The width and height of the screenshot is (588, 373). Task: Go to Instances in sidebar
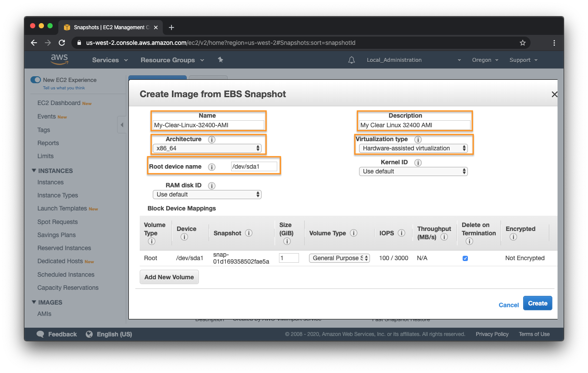pyautogui.click(x=50, y=182)
